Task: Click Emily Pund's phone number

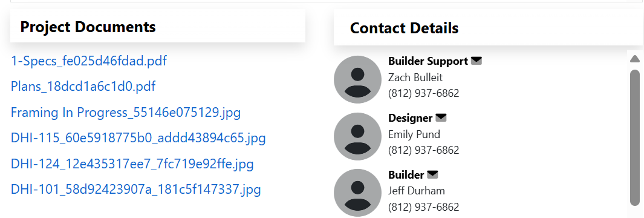Action: pyautogui.click(x=423, y=150)
